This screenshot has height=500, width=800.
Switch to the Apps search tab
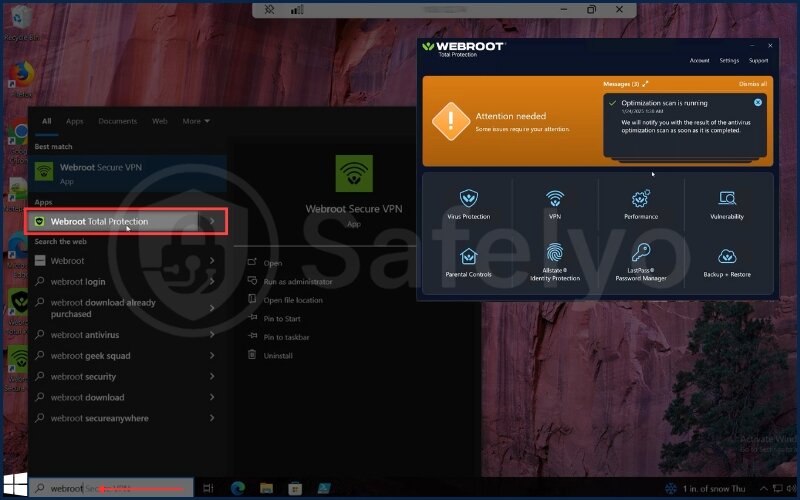point(74,121)
